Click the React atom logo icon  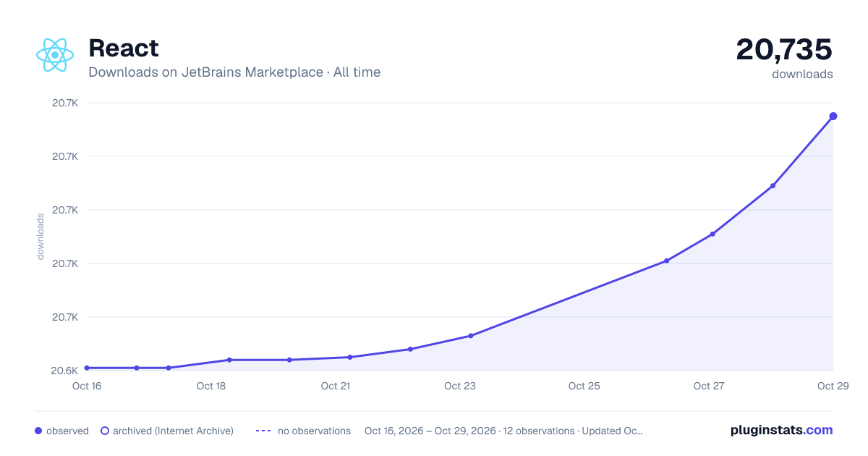point(55,55)
